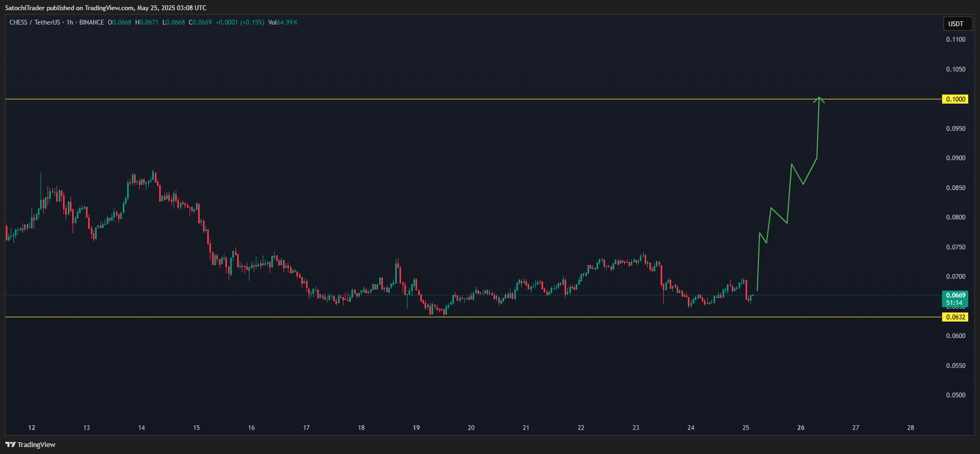Click date 21 on the time axis
The image size is (980, 454).
click(x=526, y=428)
